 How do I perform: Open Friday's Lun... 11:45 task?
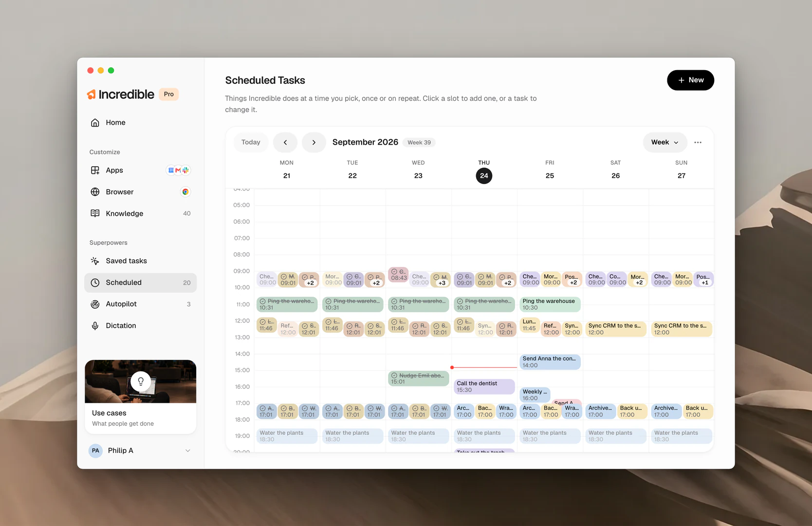530,325
